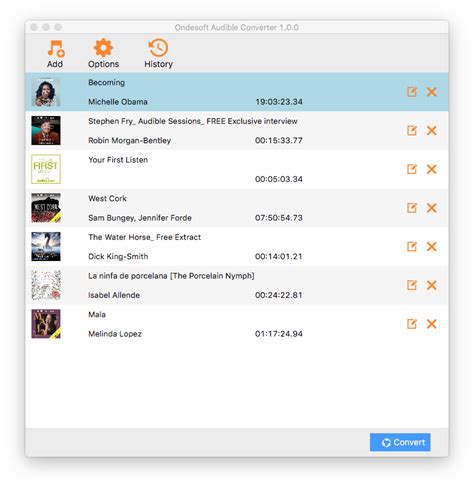Remove the Stephen Fry Audible Sessions entry
This screenshot has width=474, height=487.
(432, 130)
